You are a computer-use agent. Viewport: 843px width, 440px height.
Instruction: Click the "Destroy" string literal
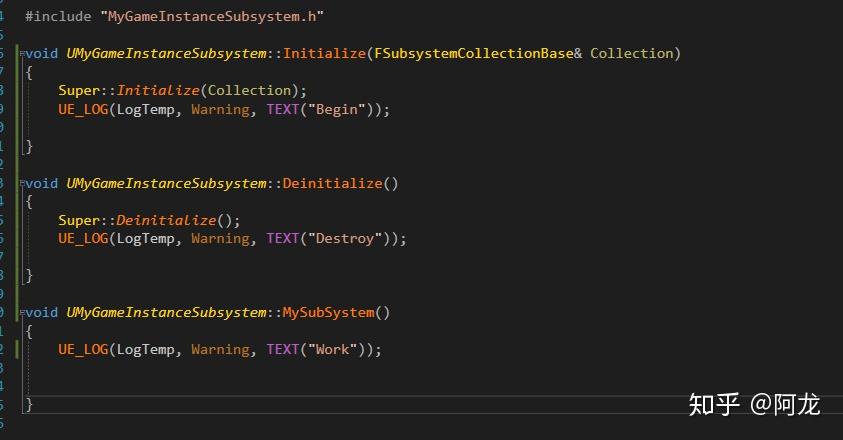coord(345,239)
